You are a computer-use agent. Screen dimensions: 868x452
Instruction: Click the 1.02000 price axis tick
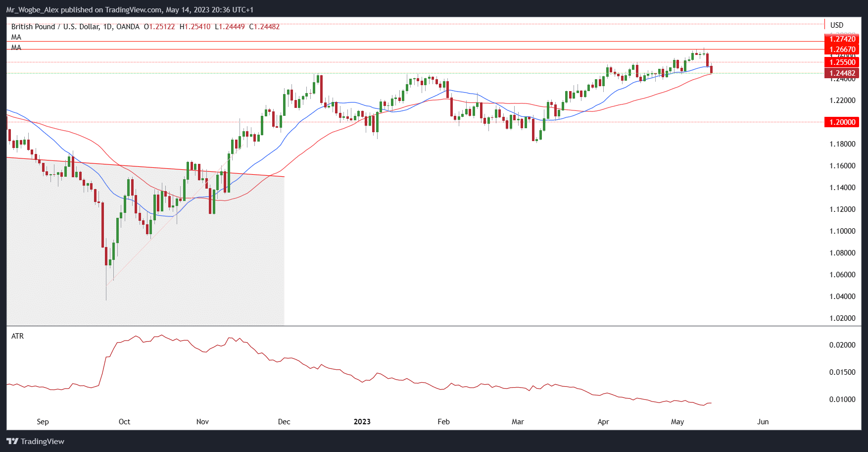(x=842, y=318)
